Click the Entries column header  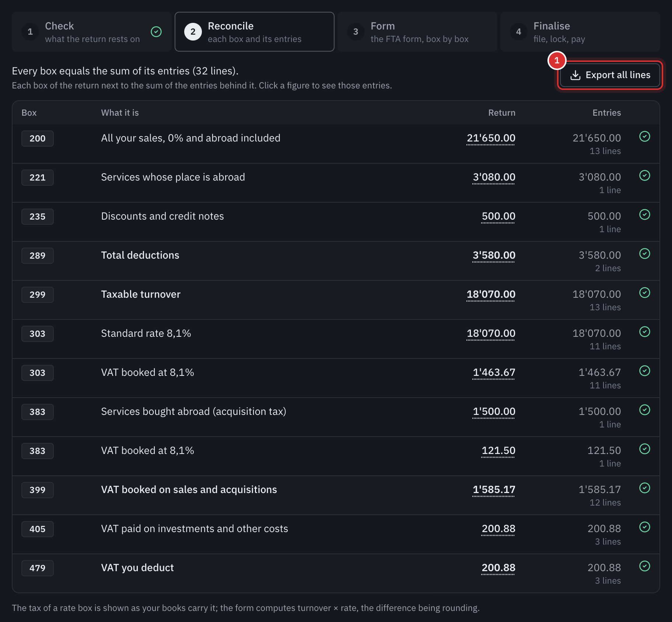click(x=606, y=113)
